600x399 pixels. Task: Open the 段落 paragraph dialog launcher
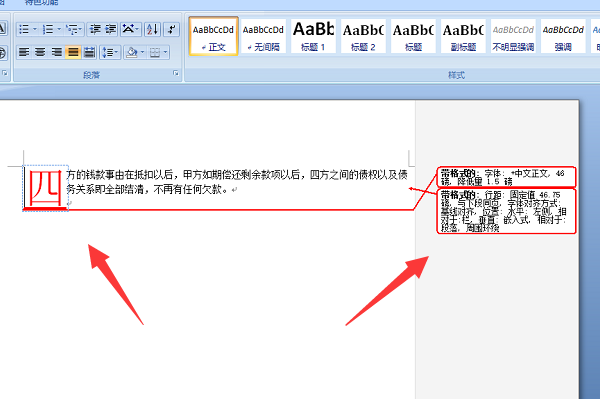[x=176, y=73]
